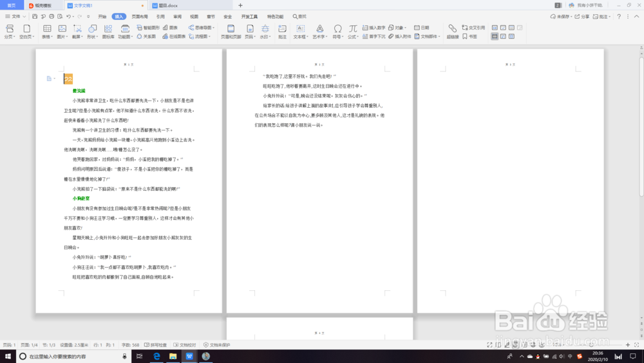
Task: Insert a hyperlink (超链接)
Action: (x=453, y=31)
